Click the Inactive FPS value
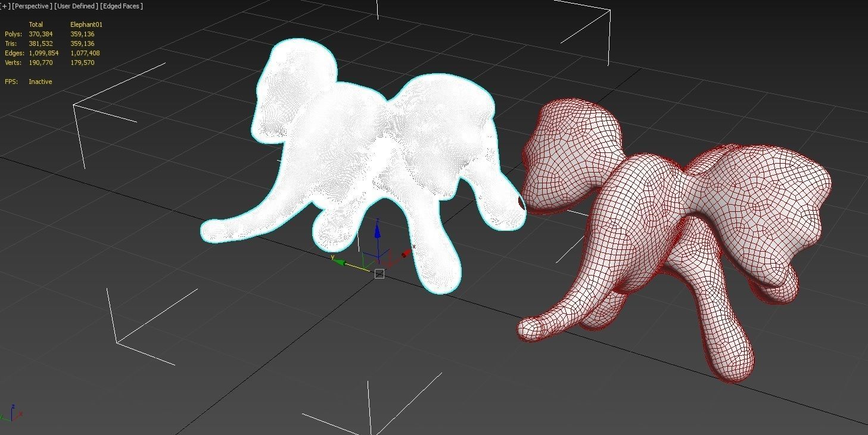Screen dimensions: 868x435 tap(41, 82)
